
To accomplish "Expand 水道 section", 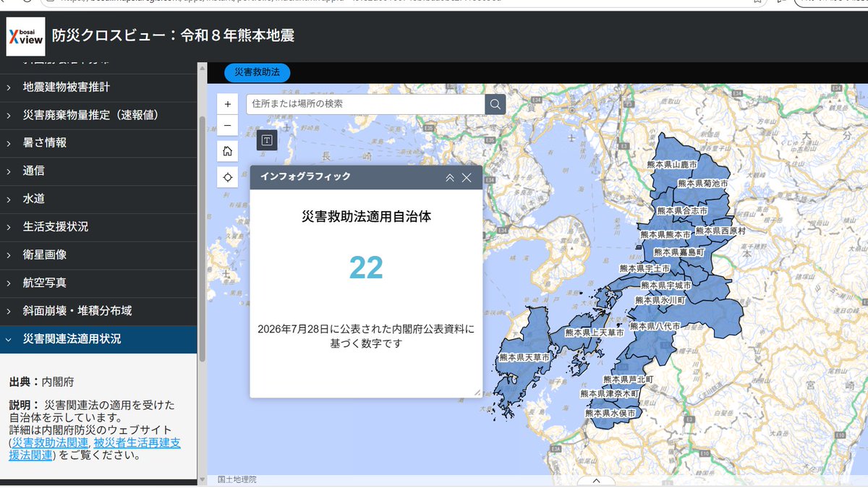I will [x=98, y=199].
